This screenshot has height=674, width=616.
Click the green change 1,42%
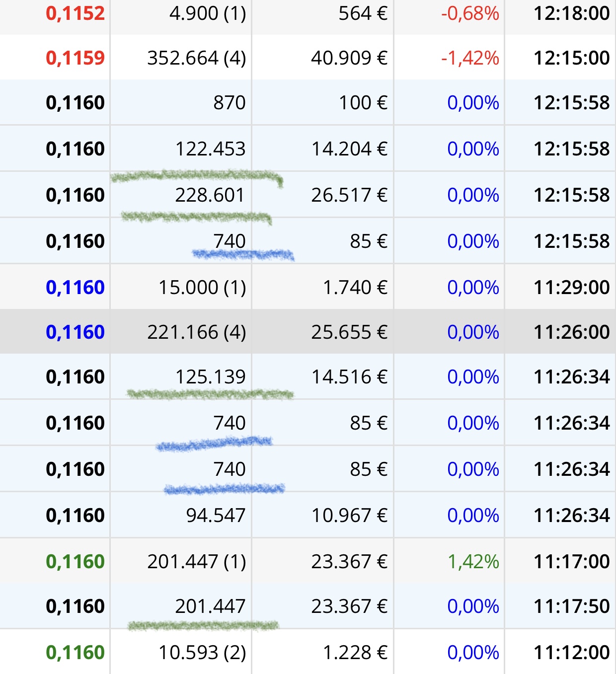[x=473, y=562]
